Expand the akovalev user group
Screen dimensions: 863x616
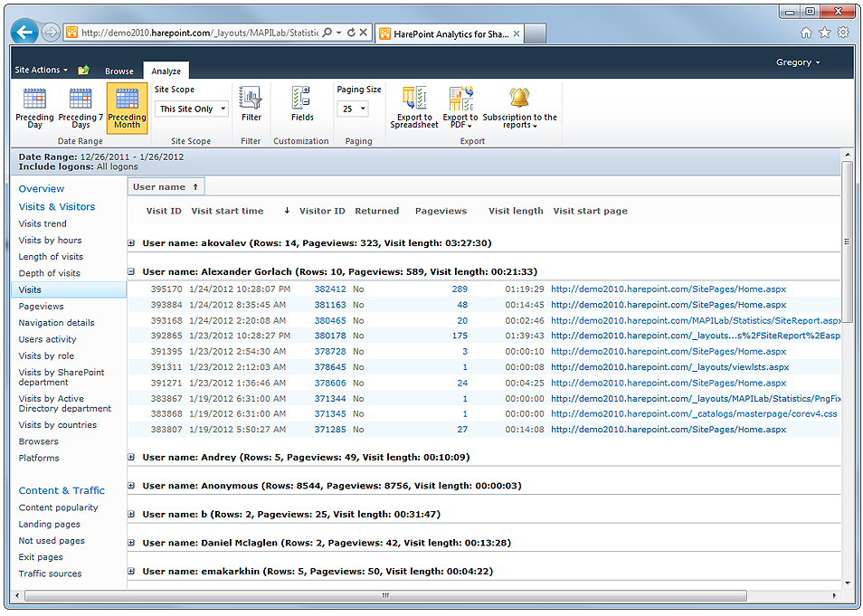pos(131,243)
